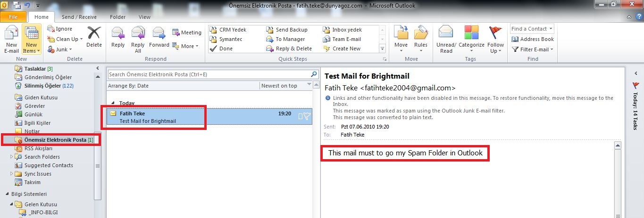
Task: Click the category box on Fatih Teke message
Action: pyautogui.click(x=300, y=116)
